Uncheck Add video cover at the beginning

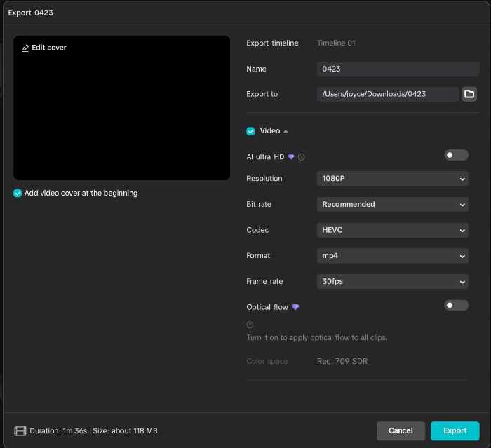18,194
